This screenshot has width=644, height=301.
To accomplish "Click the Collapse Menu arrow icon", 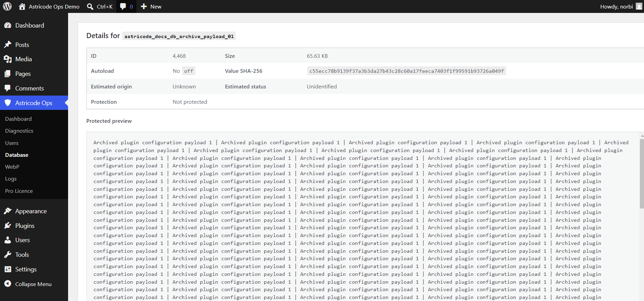I will (x=7, y=284).
